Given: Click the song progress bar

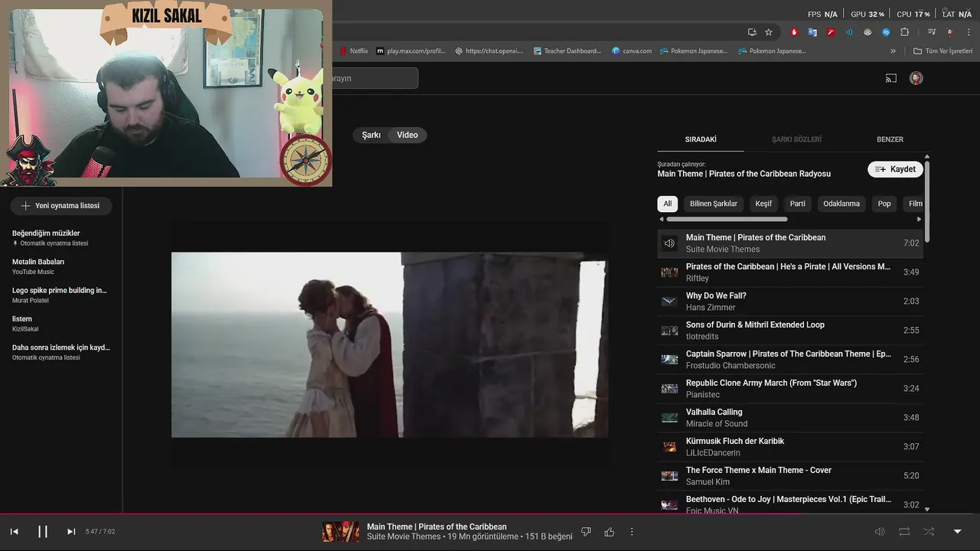Looking at the screenshot, I should 490,514.
